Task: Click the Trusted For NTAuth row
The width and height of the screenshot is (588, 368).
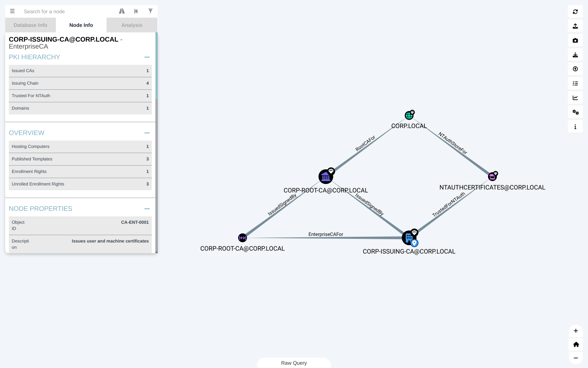Action: 80,96
